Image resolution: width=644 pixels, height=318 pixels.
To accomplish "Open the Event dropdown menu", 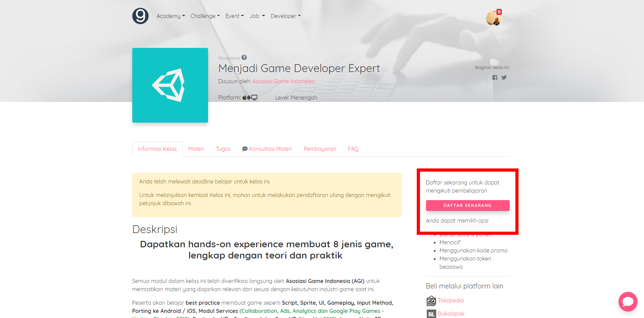I will 235,16.
